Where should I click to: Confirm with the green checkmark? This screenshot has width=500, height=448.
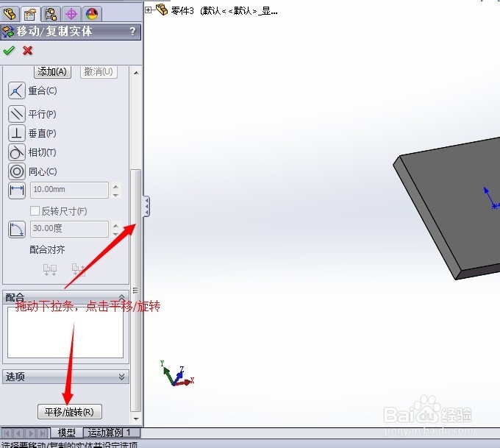[9, 51]
